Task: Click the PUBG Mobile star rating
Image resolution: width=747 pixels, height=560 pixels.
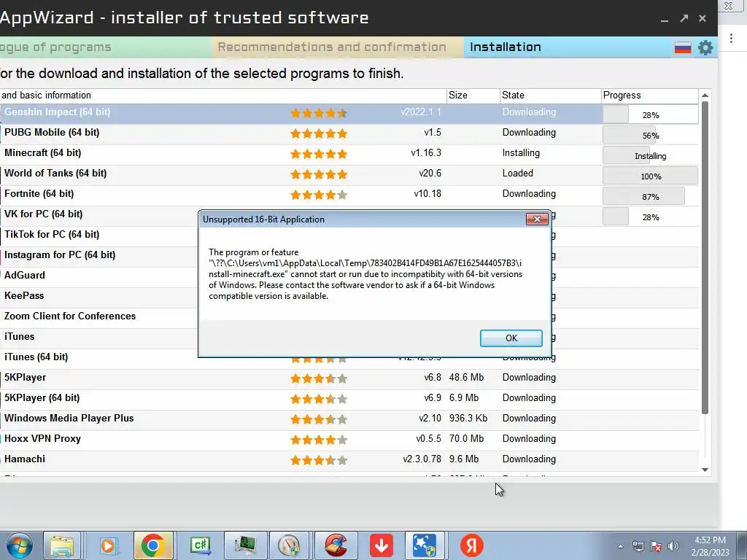Action: (x=319, y=134)
